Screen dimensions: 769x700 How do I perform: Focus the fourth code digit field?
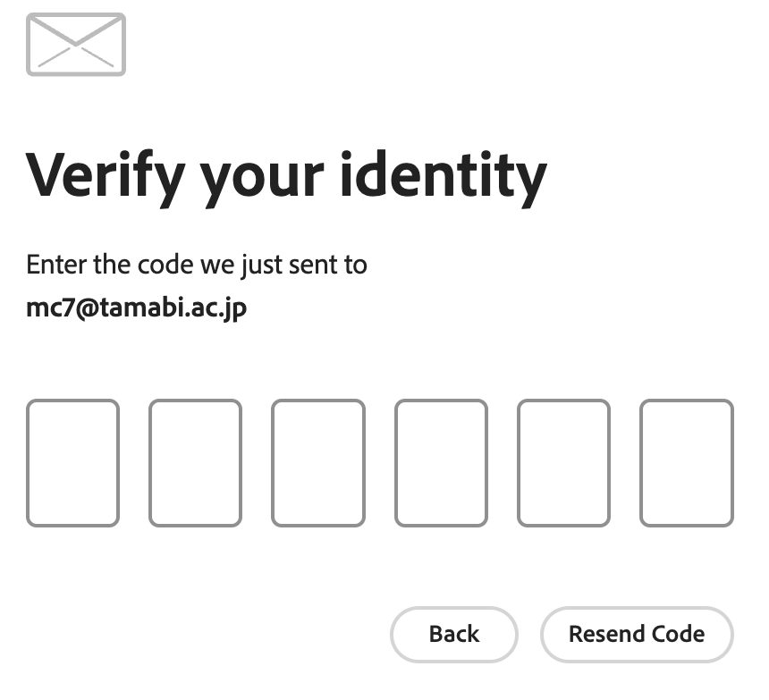[441, 463]
